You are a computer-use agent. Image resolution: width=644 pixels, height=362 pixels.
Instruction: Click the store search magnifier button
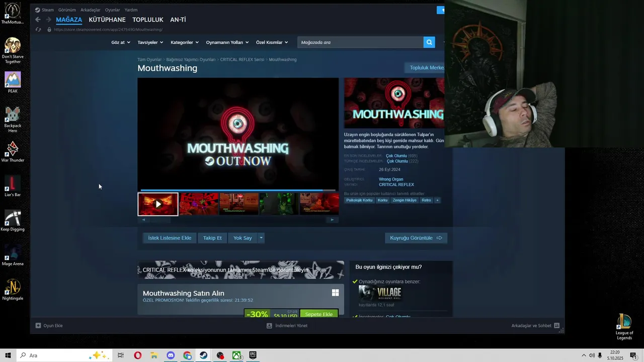pyautogui.click(x=429, y=42)
